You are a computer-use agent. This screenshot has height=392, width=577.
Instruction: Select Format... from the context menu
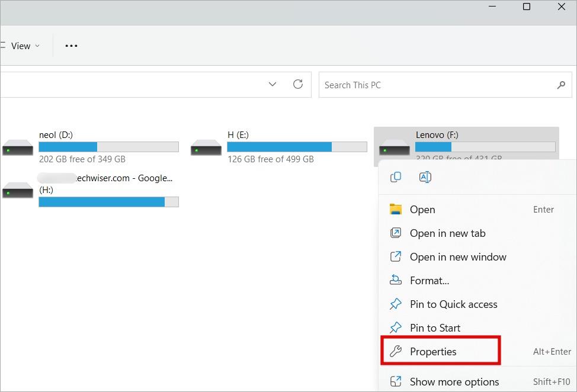[476, 281]
